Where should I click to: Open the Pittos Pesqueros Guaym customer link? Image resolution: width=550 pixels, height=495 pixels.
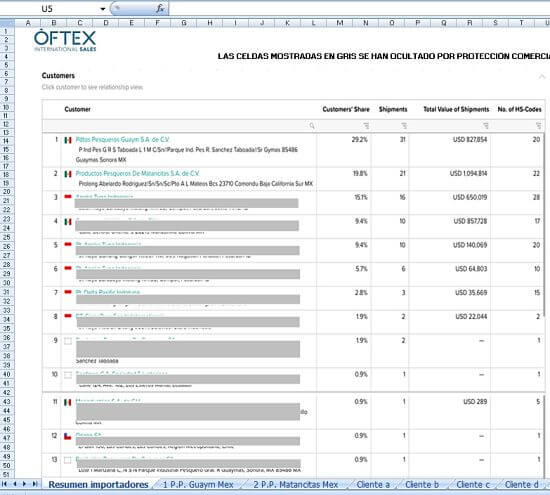click(x=122, y=140)
